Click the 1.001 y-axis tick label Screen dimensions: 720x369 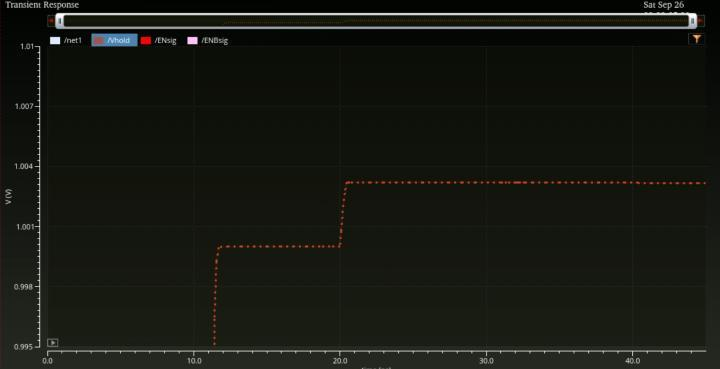click(25, 227)
